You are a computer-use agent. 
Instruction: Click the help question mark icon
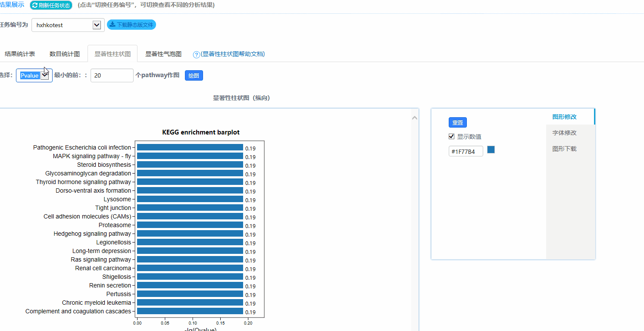click(197, 55)
